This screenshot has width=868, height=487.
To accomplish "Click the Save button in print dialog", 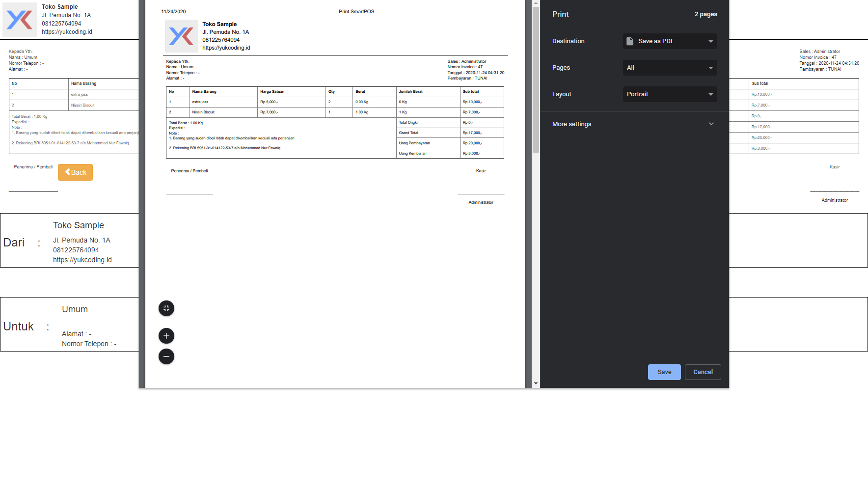I will pyautogui.click(x=664, y=372).
